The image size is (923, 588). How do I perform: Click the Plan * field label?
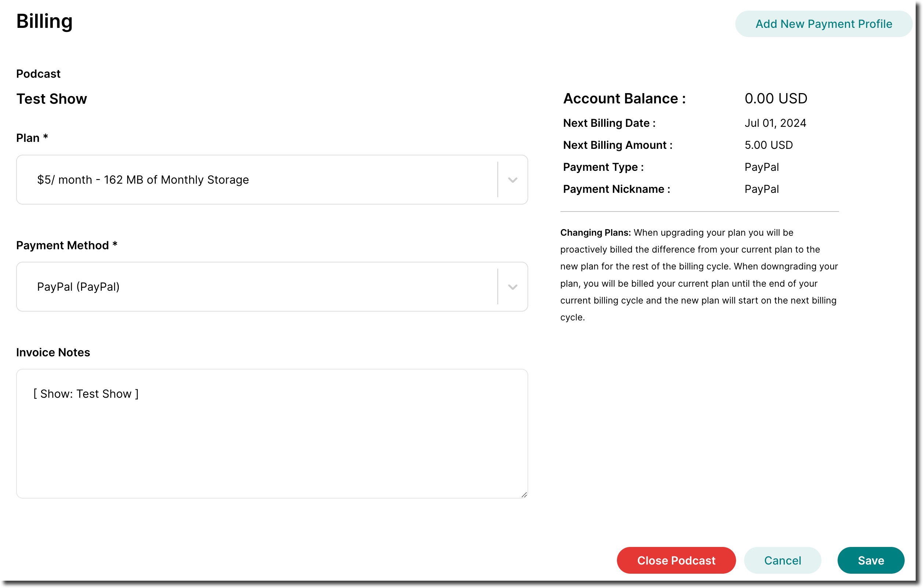(x=32, y=138)
